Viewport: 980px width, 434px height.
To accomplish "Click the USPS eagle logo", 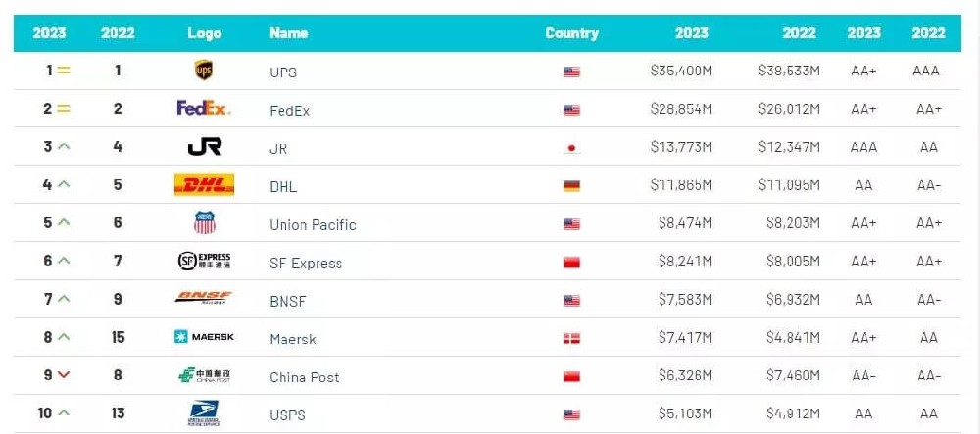I will 204,412.
